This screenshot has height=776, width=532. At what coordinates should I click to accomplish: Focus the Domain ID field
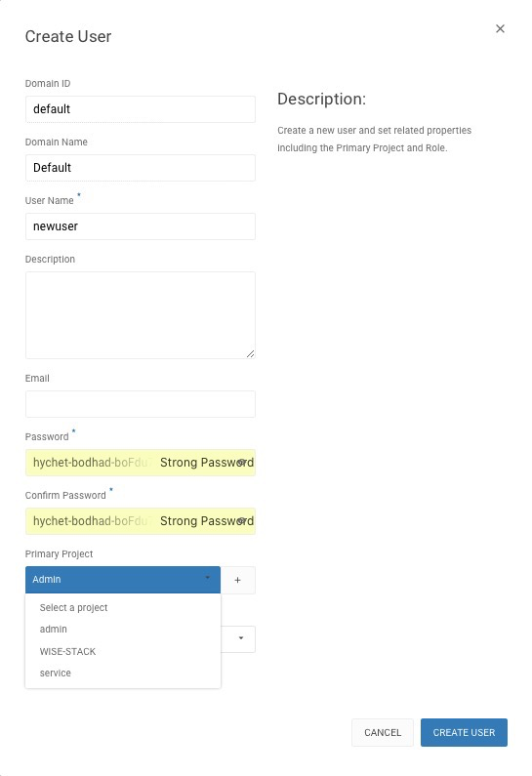click(x=141, y=109)
